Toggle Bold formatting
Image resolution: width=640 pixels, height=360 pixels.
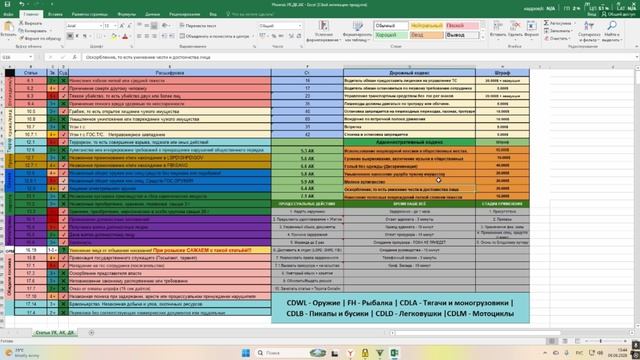(70, 36)
